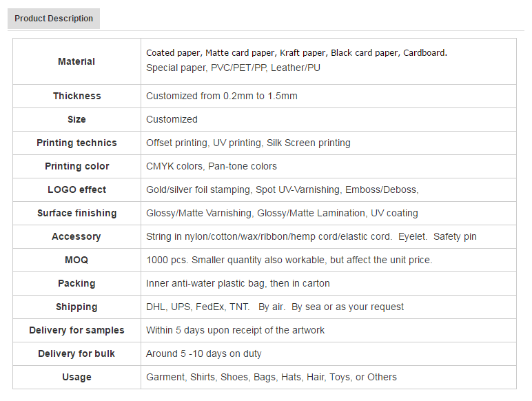
Task: Select the Material row label
Action: (76, 61)
